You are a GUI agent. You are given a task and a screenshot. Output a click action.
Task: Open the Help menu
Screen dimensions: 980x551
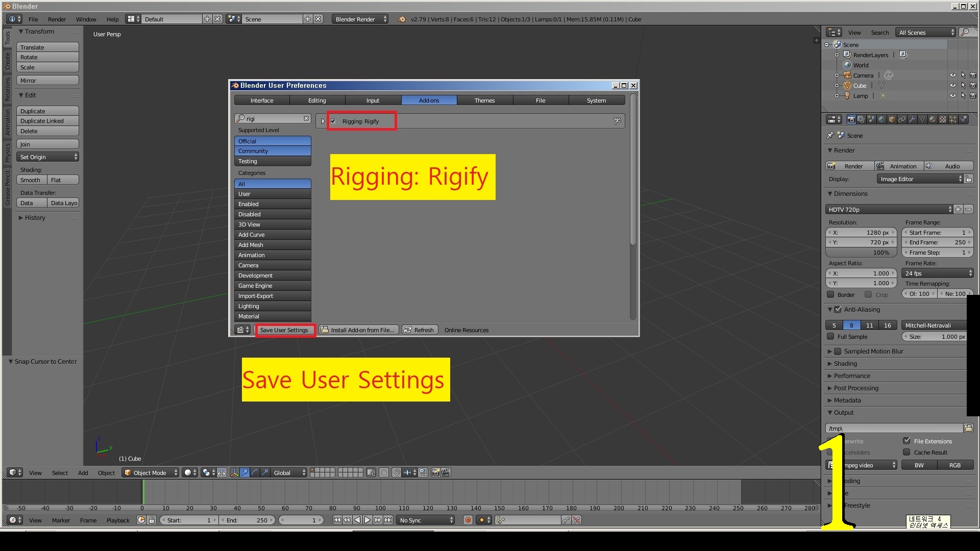pos(112,19)
